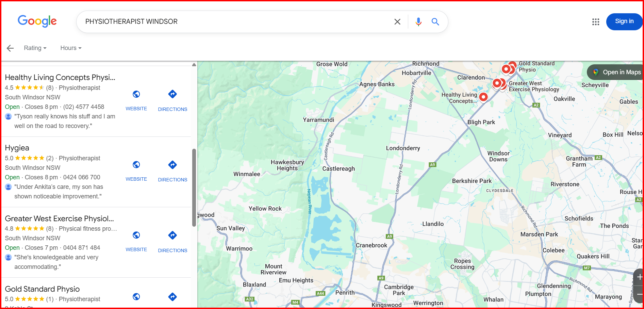Click the Penrith label on map

(345, 293)
